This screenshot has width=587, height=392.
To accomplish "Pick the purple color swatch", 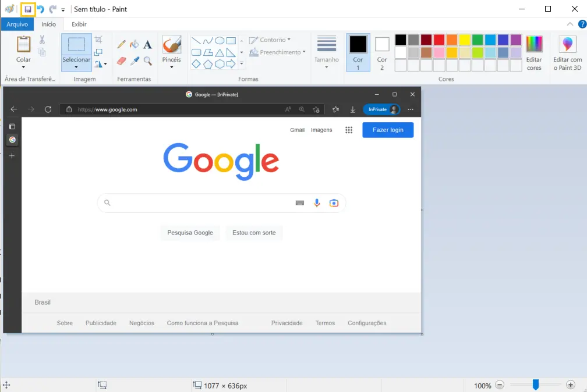I will coord(516,40).
